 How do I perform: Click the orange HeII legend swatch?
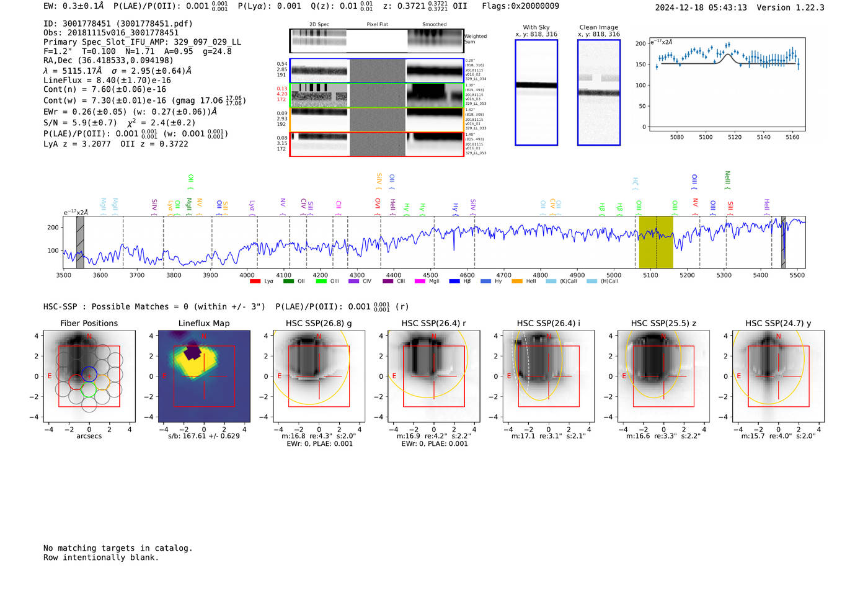tap(517, 282)
